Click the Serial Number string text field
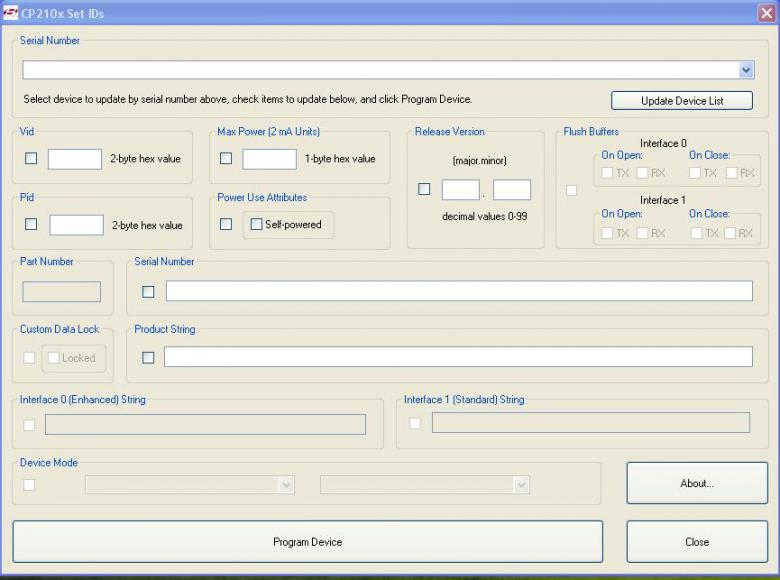 point(459,290)
